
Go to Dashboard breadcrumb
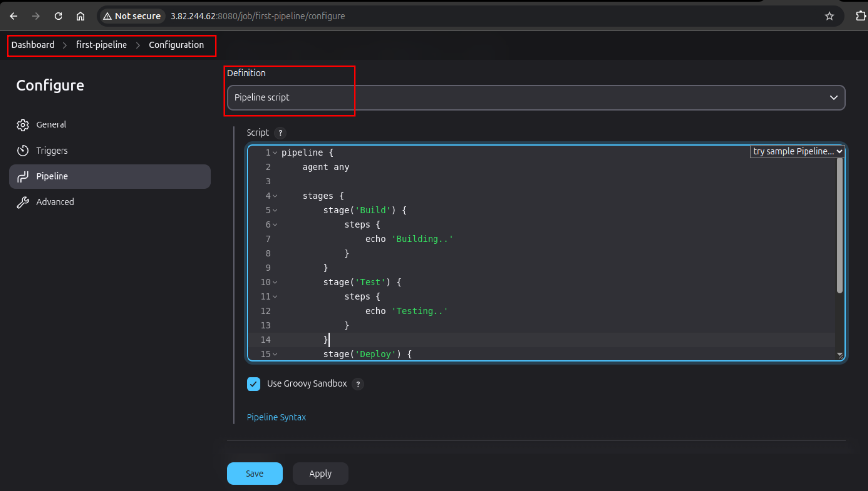click(33, 45)
